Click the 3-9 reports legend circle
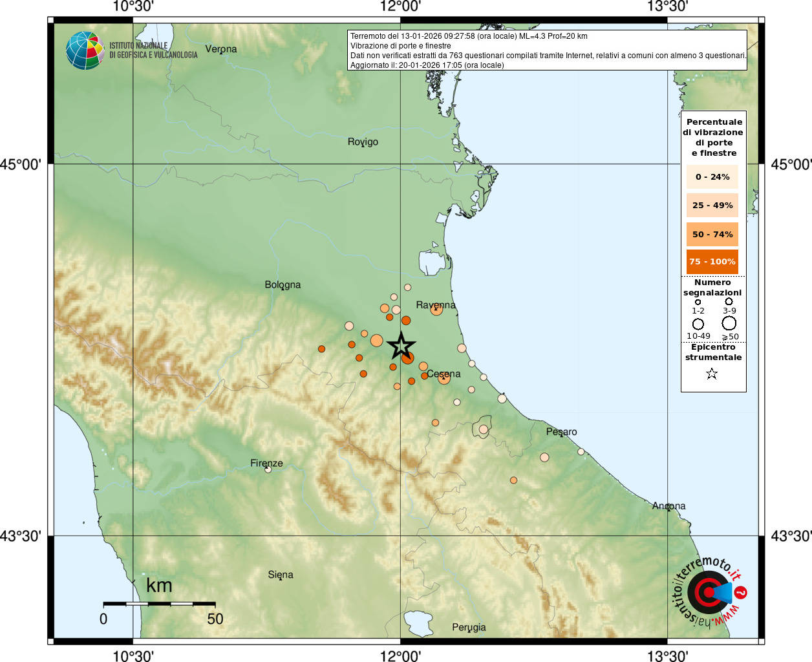This screenshot has height=662, width=812. pyautogui.click(x=729, y=301)
